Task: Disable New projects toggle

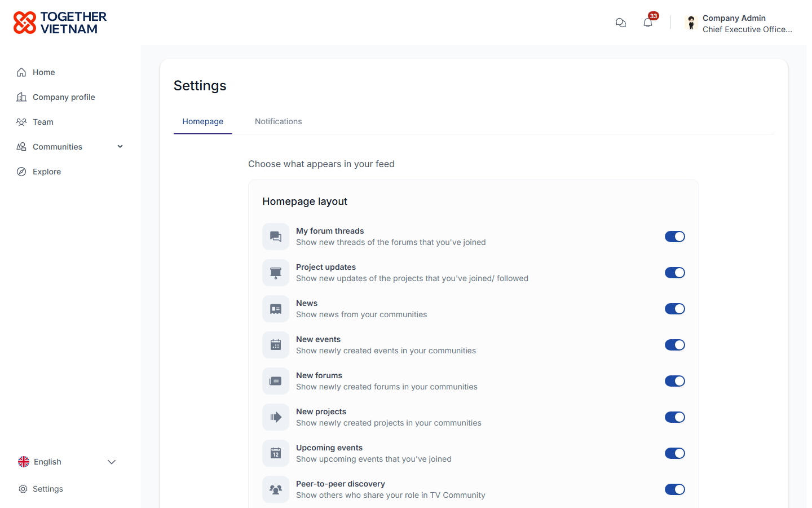Action: (675, 417)
